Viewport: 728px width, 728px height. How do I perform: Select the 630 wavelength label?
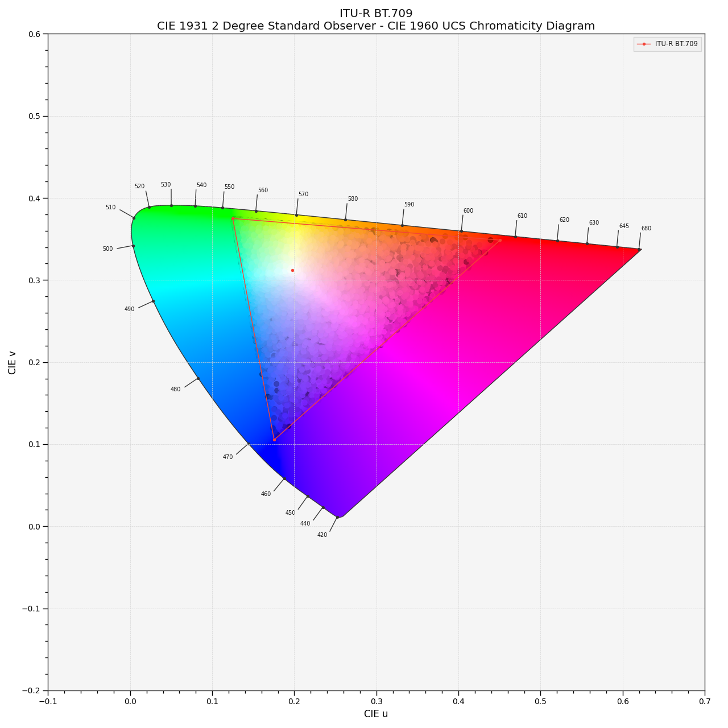594,223
